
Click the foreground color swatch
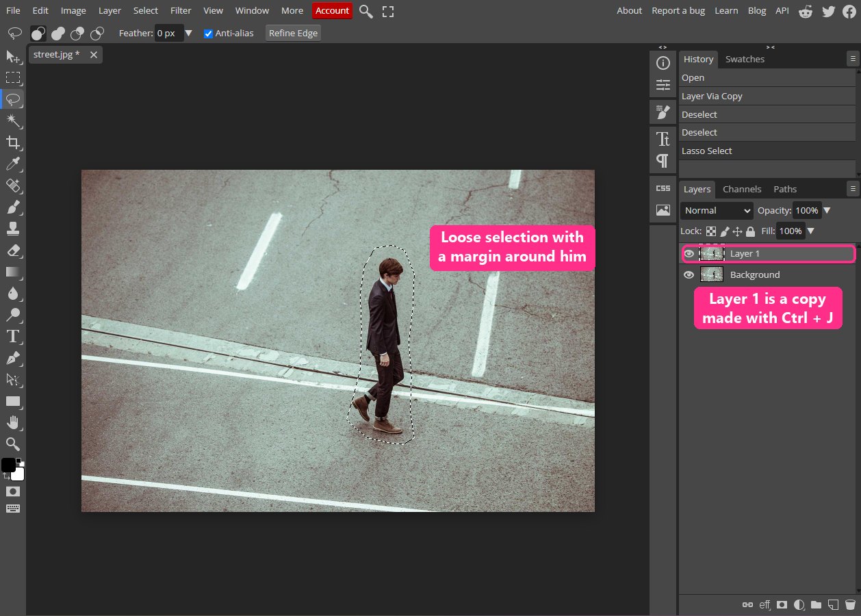click(8, 465)
